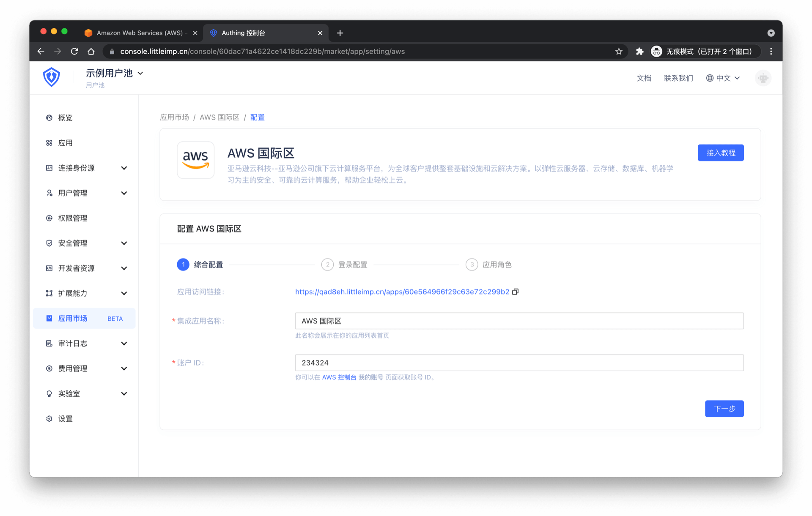Go to browser home page icon
This screenshot has width=812, height=516.
click(x=91, y=52)
